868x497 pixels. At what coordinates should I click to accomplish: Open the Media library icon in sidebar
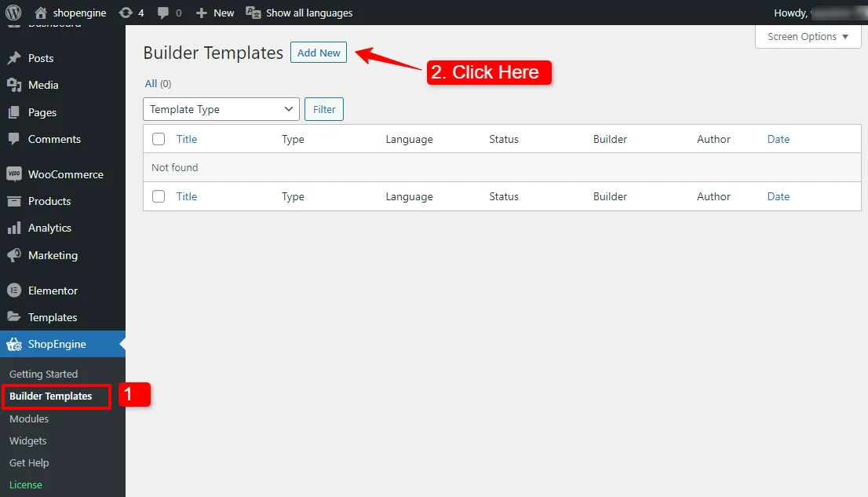tap(14, 85)
